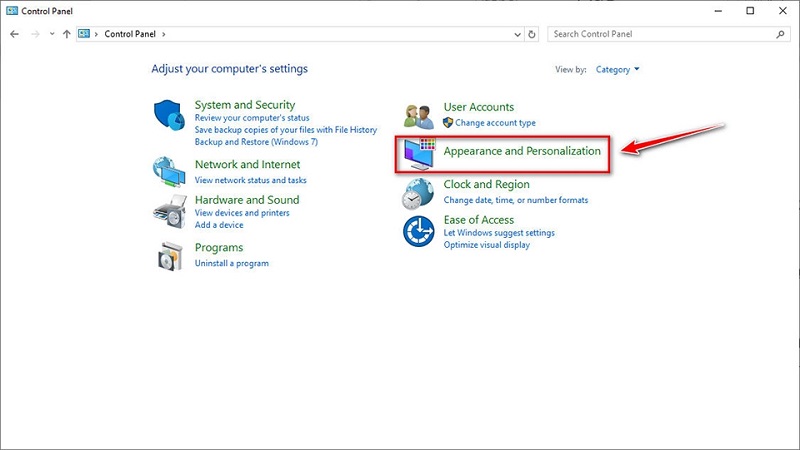The width and height of the screenshot is (800, 450).
Task: Open Appearance and Personalization heading
Action: (x=522, y=151)
